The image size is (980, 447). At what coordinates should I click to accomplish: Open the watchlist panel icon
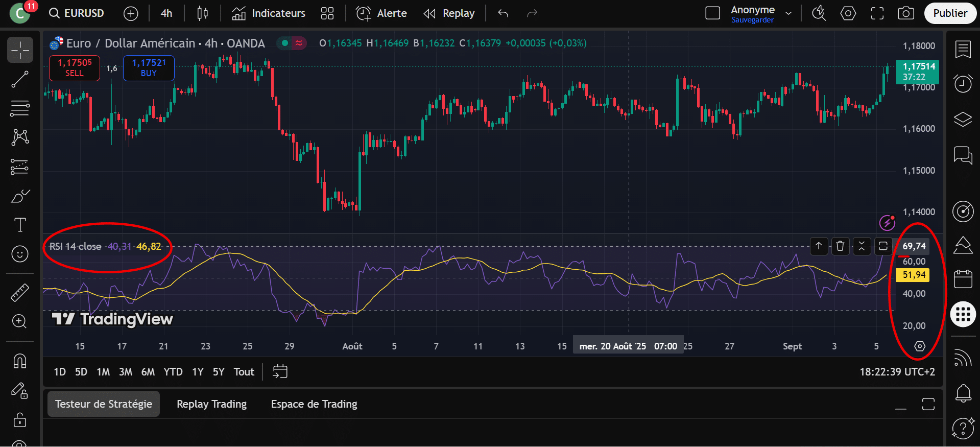pos(963,50)
